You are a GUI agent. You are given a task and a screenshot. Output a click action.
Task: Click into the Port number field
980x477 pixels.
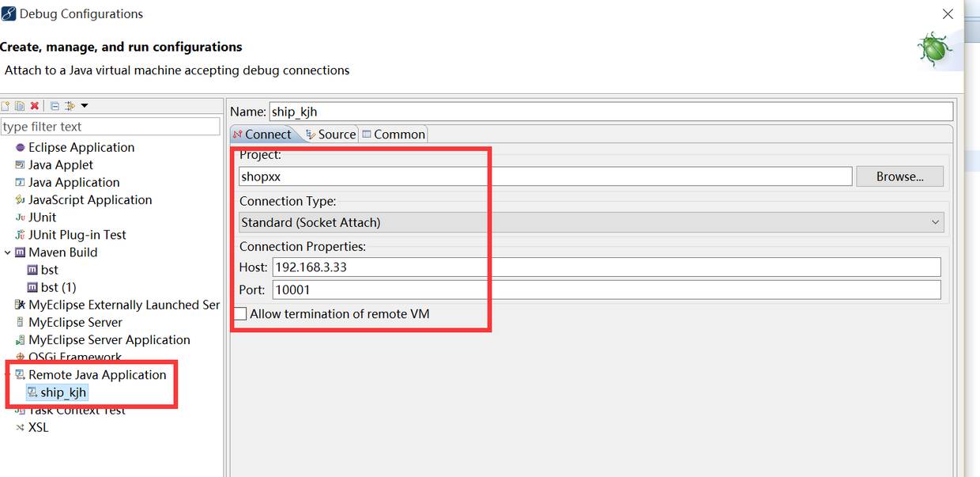click(606, 290)
